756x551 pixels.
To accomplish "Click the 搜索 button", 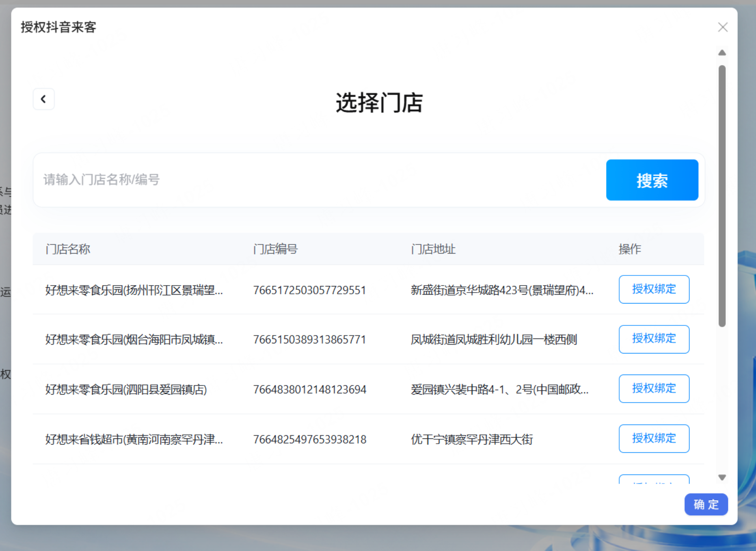I will 652,180.
